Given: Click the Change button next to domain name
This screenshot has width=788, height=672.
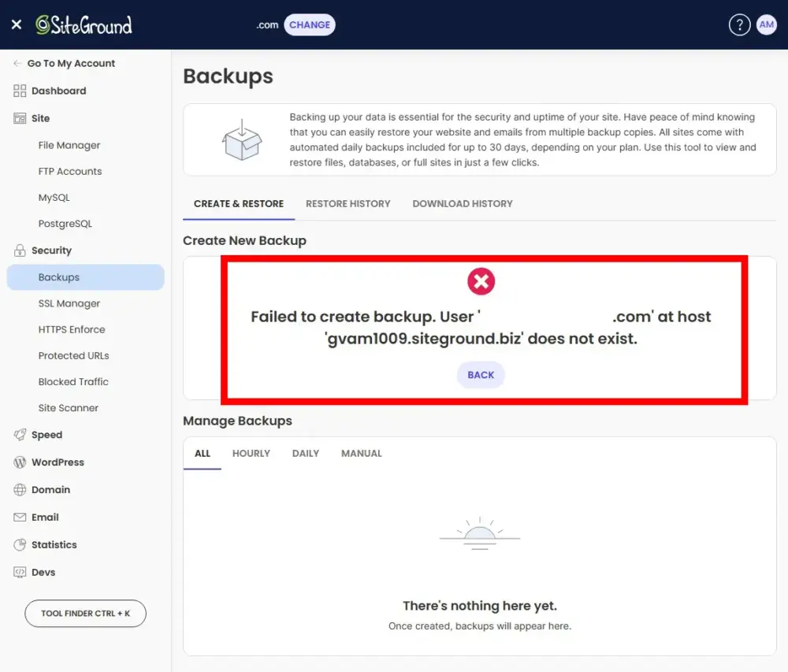Looking at the screenshot, I should (309, 24).
